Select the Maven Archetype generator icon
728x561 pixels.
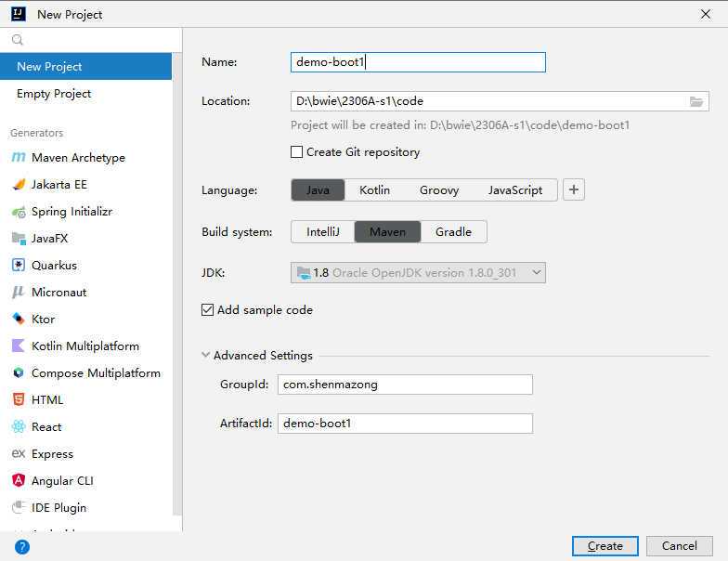click(18, 158)
